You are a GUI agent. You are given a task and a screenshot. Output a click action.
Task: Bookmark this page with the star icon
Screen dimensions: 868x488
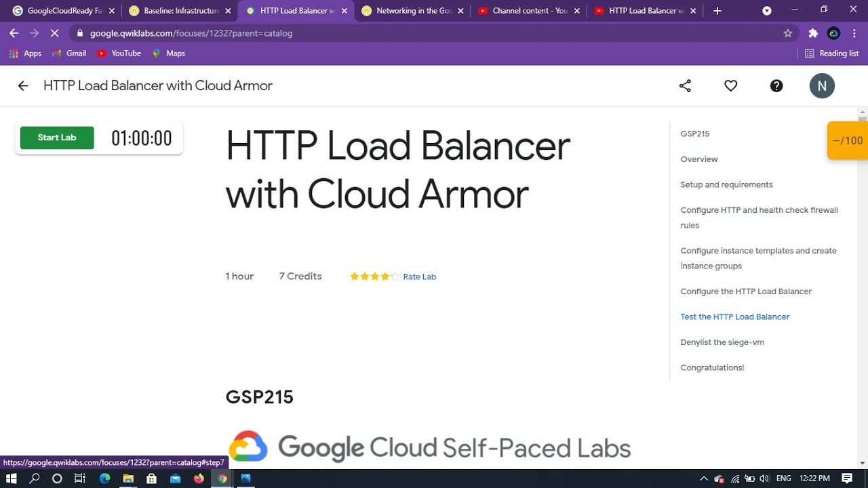tap(787, 33)
